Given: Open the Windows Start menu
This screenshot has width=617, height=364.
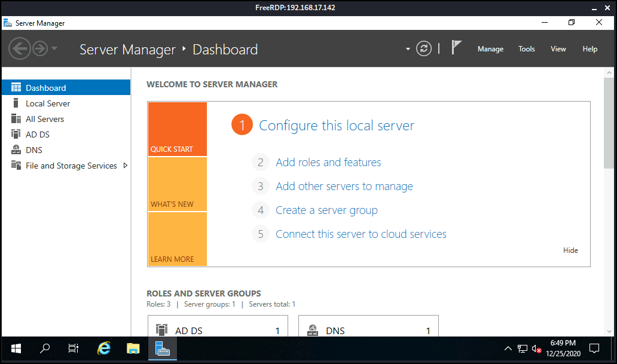Looking at the screenshot, I should tap(16, 348).
